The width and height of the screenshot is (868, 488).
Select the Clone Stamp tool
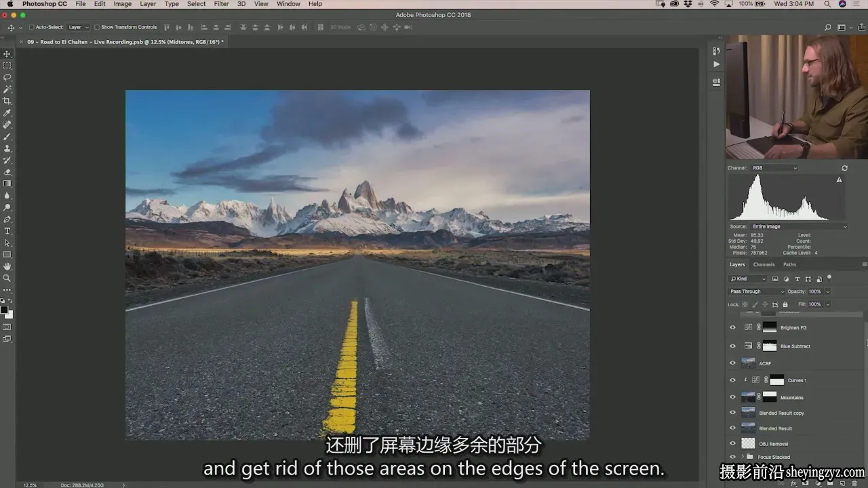7,148
